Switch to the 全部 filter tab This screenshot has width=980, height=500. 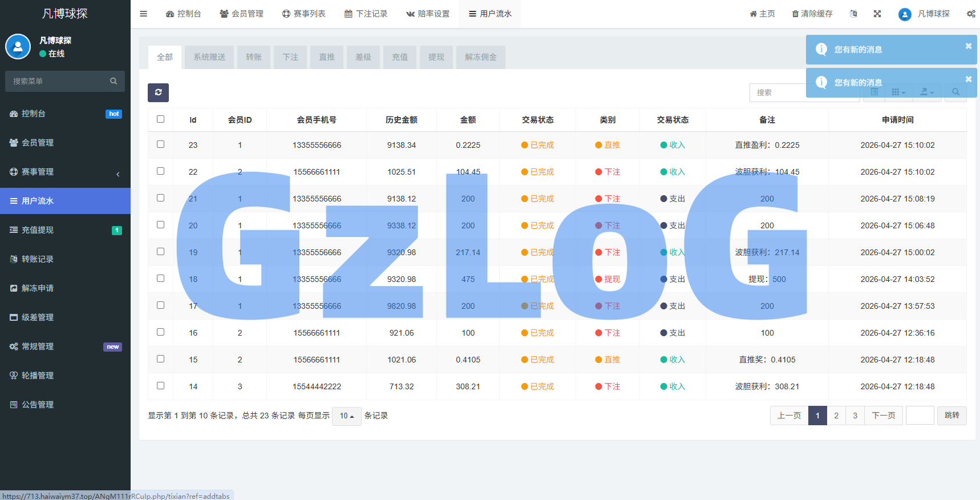tap(165, 57)
